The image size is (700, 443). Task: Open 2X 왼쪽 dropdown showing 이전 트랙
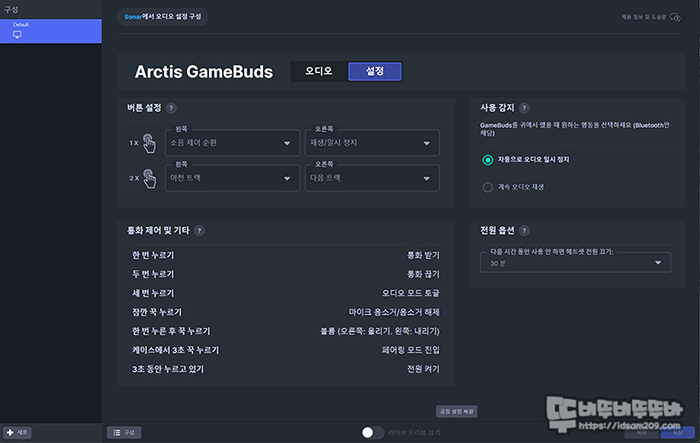click(232, 178)
